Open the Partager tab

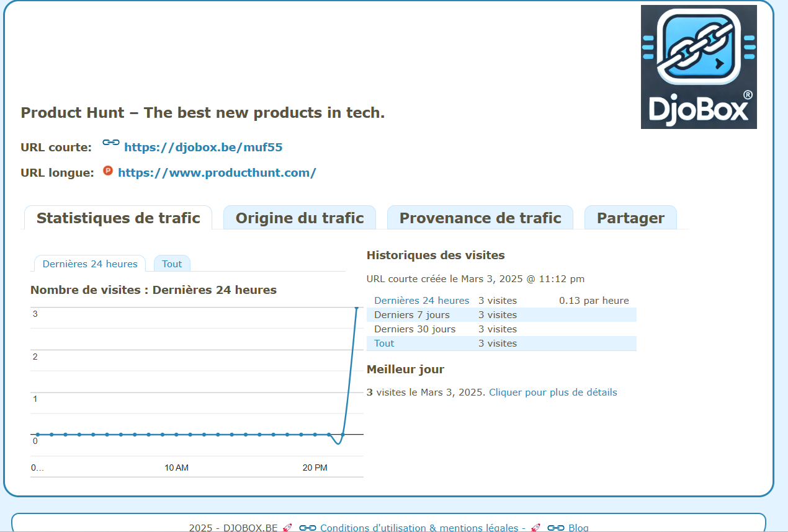[630, 218]
